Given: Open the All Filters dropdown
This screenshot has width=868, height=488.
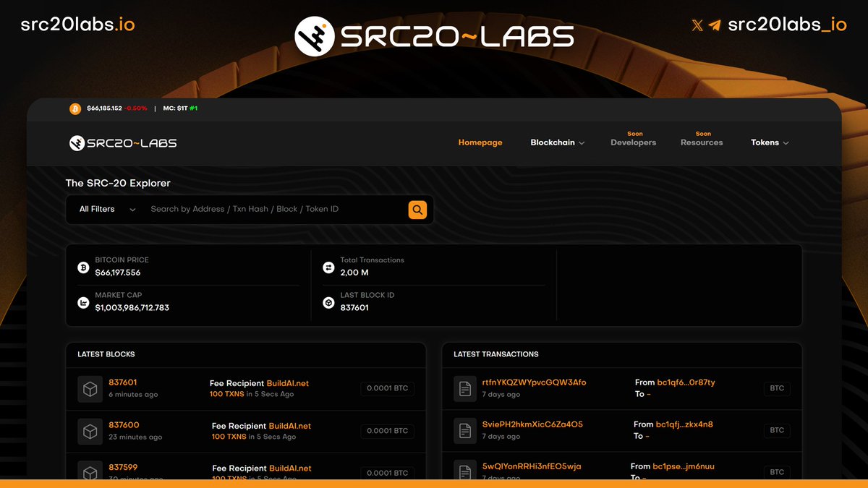Looking at the screenshot, I should (105, 209).
